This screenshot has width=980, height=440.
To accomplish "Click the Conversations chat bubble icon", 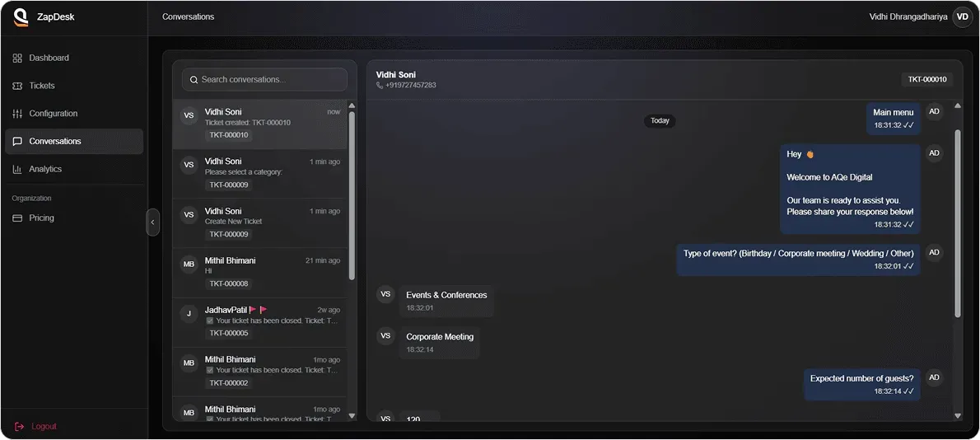I will point(17,141).
